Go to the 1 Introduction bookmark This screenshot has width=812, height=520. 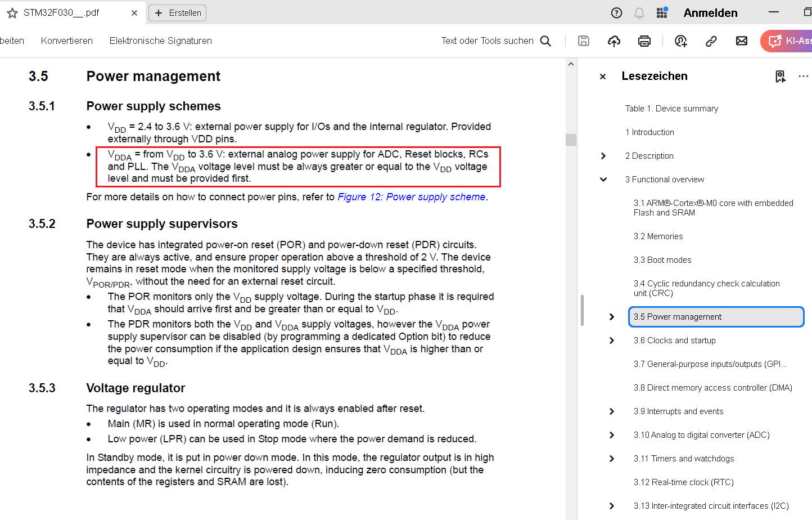click(x=649, y=132)
